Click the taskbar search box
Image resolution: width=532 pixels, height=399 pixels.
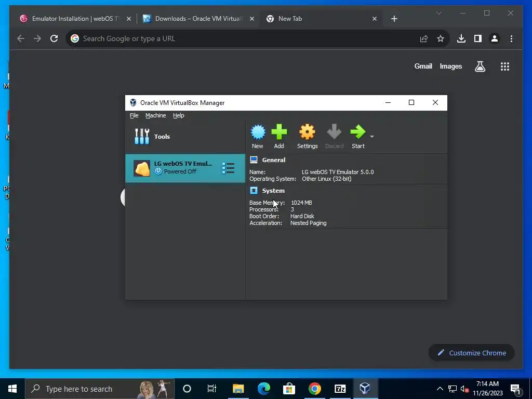click(100, 389)
